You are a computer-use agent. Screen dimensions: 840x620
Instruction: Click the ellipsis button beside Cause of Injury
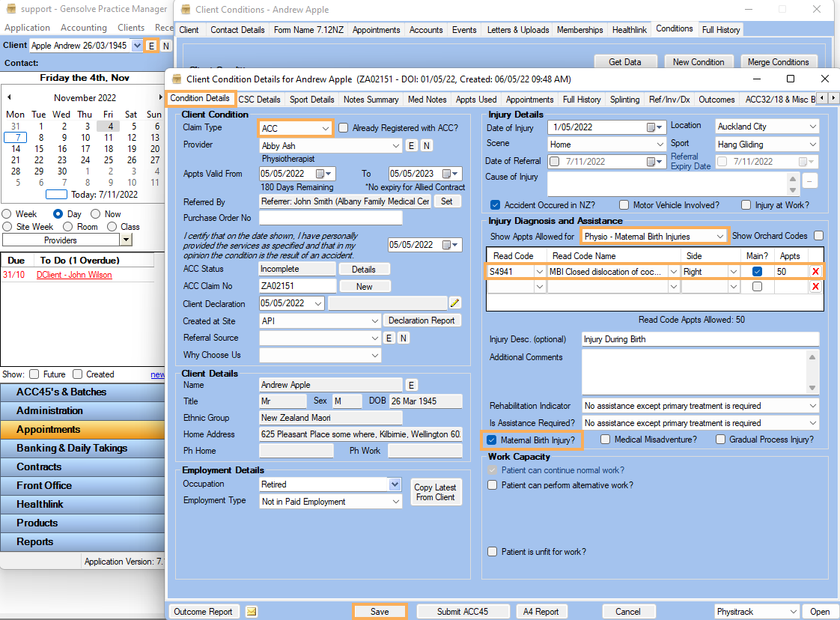(810, 180)
